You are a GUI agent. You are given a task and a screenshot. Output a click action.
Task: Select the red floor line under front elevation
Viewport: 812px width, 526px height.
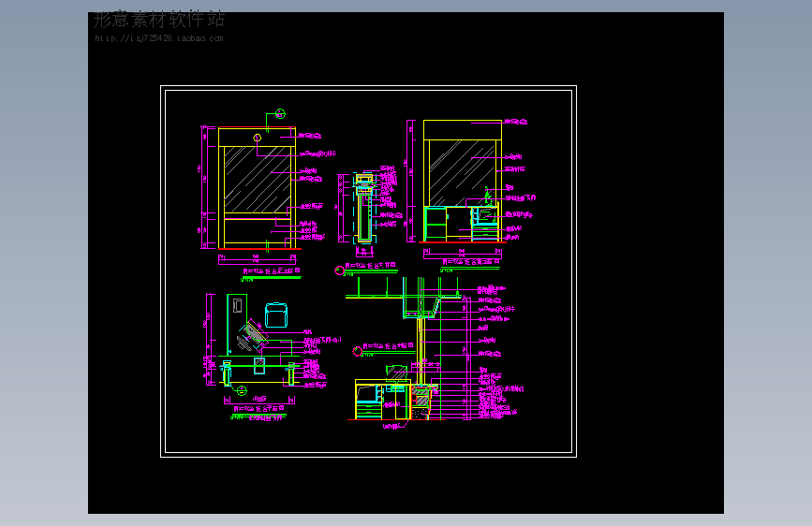pyautogui.click(x=260, y=249)
